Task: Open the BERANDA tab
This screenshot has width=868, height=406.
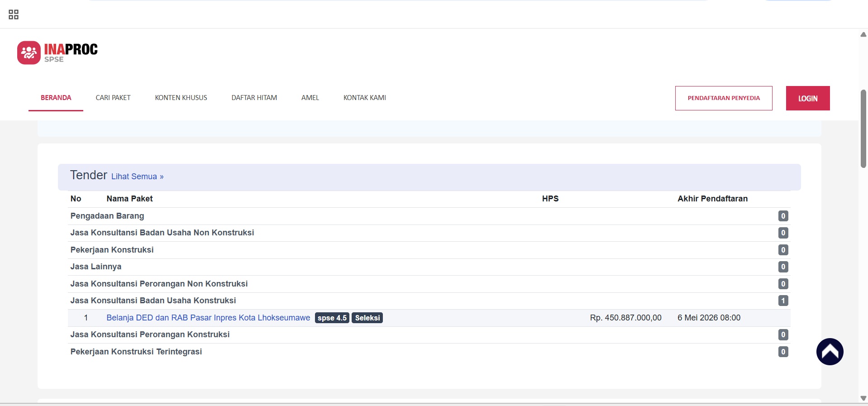Action: point(56,98)
